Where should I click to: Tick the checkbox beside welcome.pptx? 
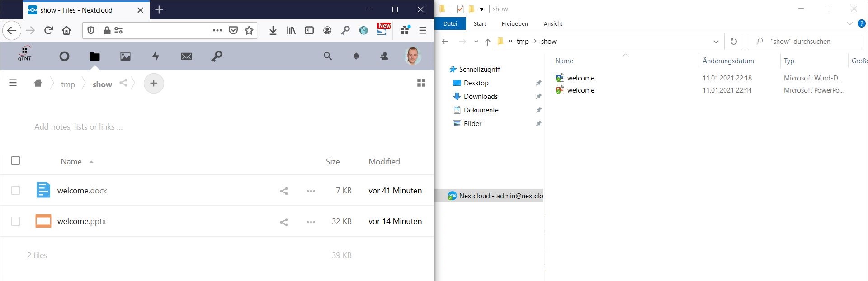[x=16, y=221]
